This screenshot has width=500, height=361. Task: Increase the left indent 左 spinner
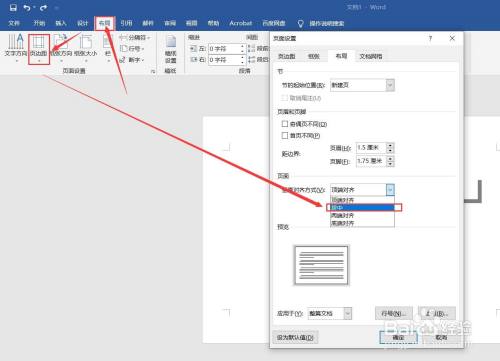click(x=243, y=46)
